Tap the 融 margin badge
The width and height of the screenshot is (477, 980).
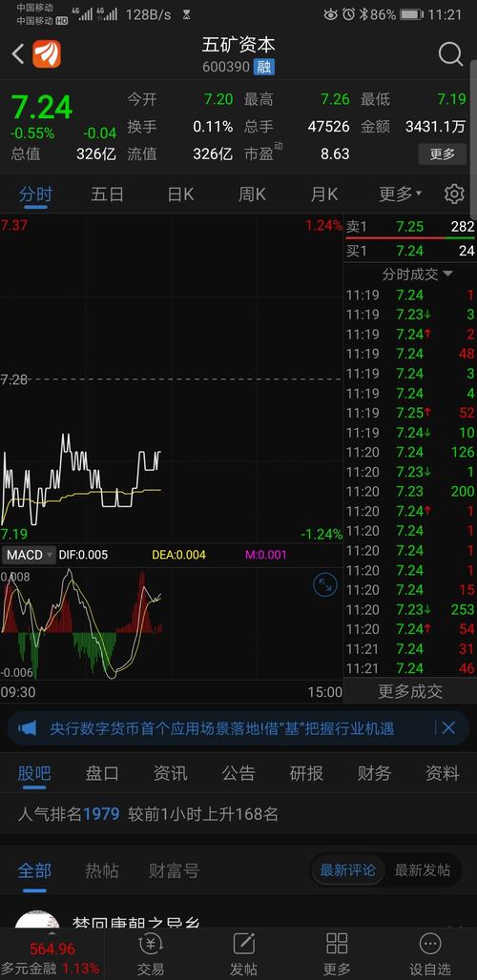pos(264,67)
